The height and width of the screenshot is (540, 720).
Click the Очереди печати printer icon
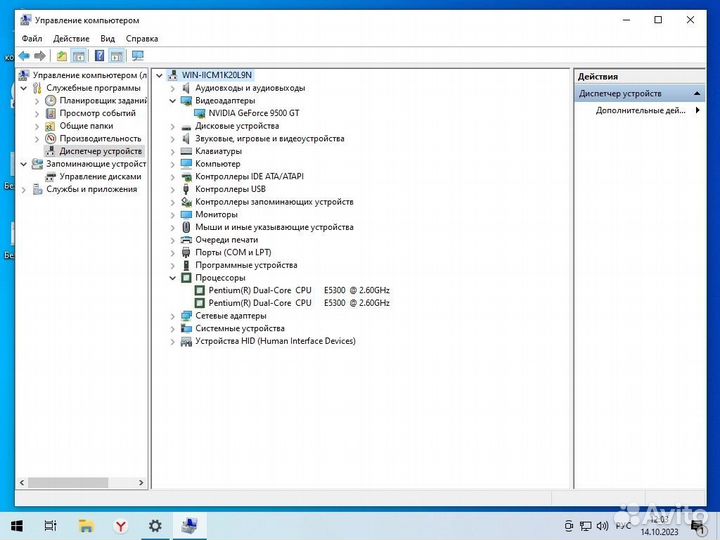tap(186, 240)
